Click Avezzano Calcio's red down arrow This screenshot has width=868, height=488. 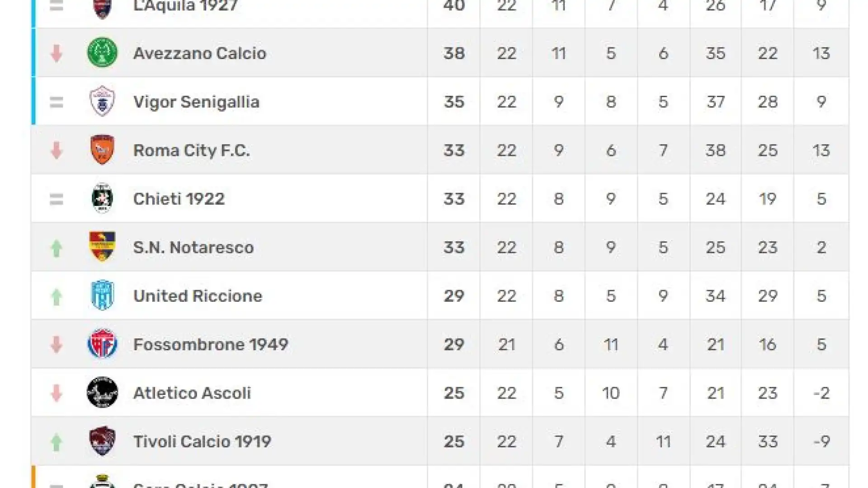pos(56,53)
